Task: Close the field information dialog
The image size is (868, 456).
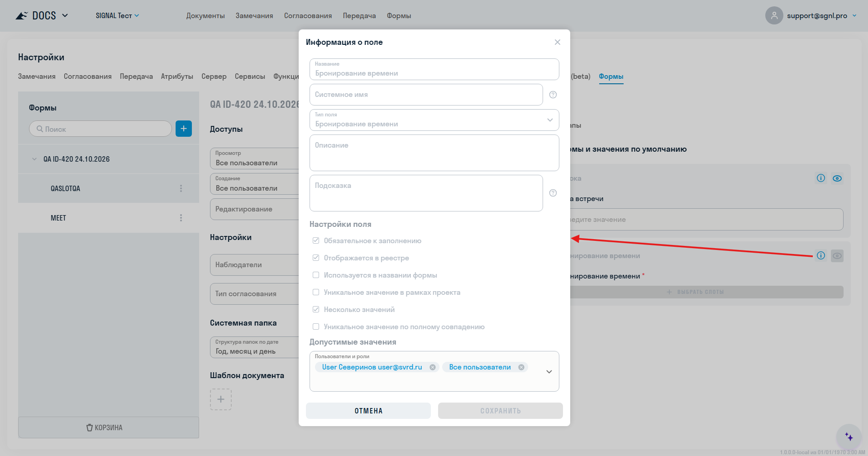Action: [x=558, y=42]
